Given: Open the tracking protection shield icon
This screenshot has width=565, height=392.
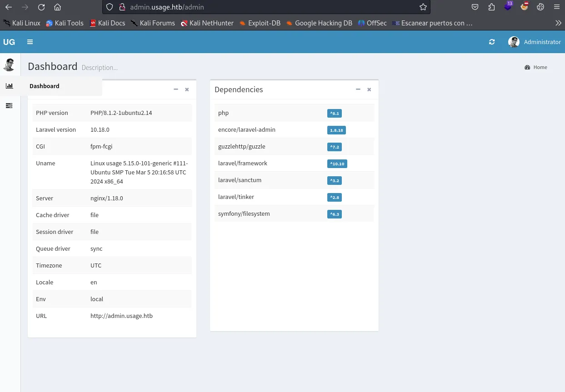Looking at the screenshot, I should pyautogui.click(x=109, y=7).
